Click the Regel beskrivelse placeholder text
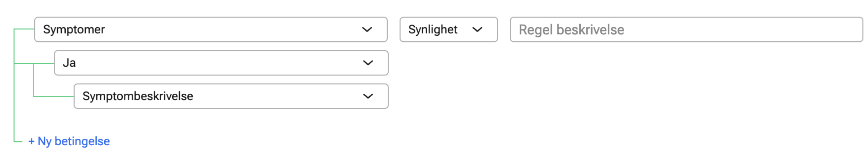 (571, 30)
